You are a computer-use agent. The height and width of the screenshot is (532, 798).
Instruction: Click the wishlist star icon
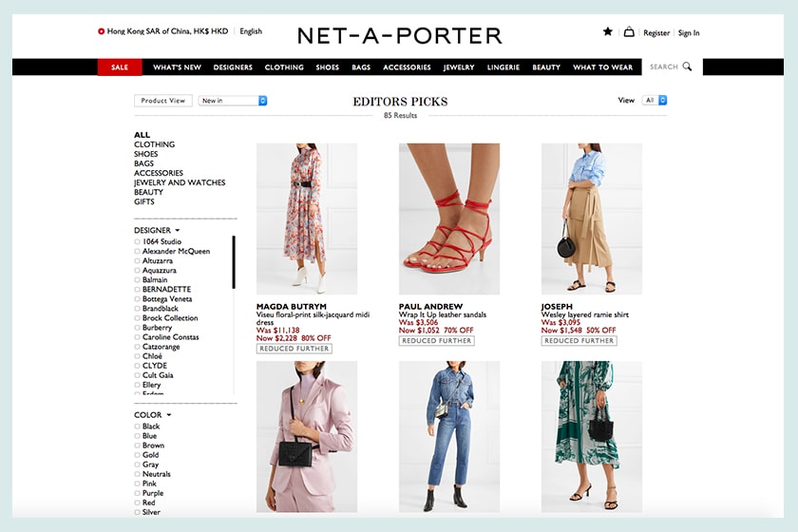pyautogui.click(x=608, y=31)
